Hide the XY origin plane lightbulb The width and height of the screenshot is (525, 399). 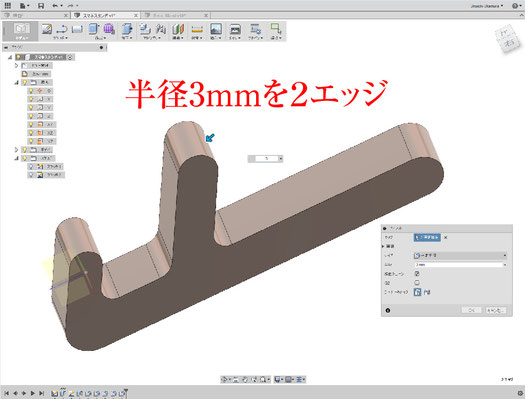[x=31, y=125]
